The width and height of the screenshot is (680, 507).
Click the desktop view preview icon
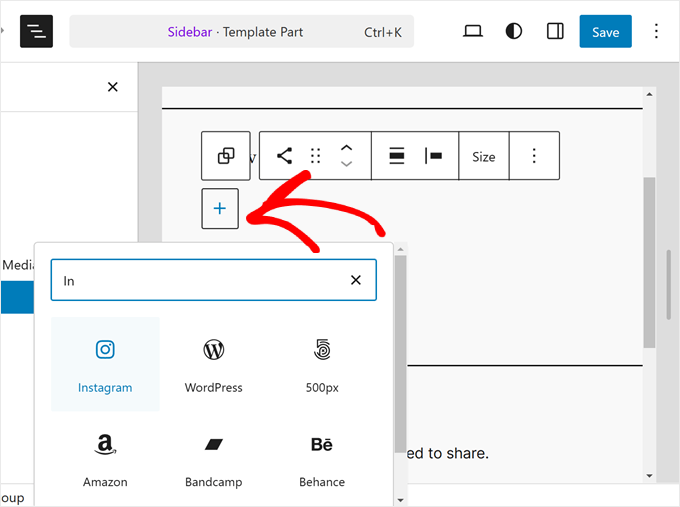coord(473,31)
